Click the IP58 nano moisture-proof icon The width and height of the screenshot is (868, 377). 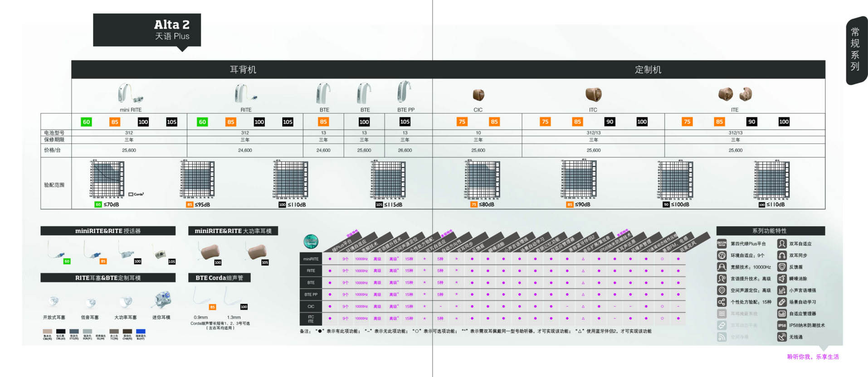click(782, 325)
